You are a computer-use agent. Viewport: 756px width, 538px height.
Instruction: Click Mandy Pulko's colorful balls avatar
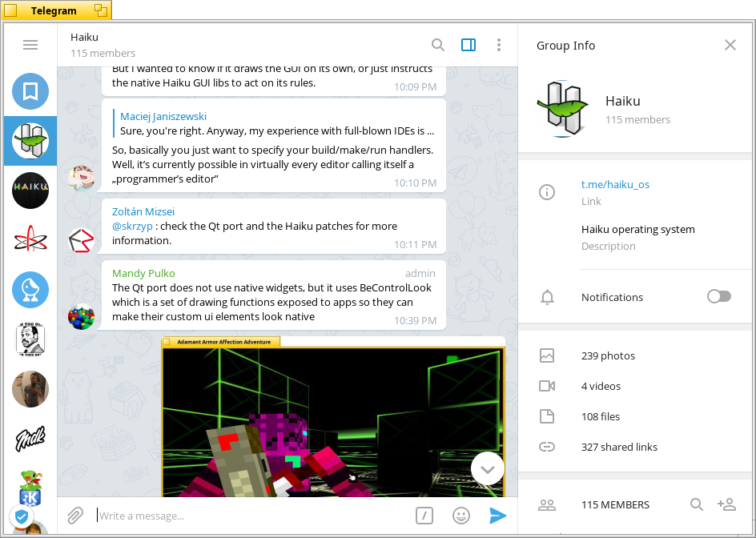81,317
